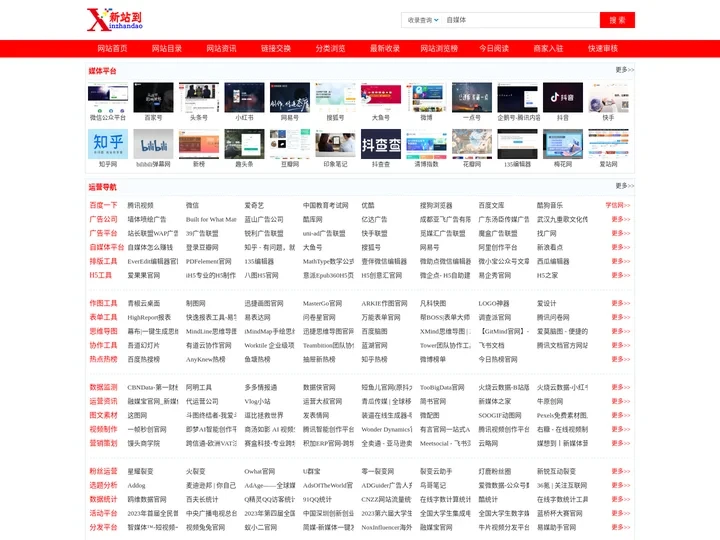The image size is (720, 540).
Task: Open 快速审核 in the navigation bar
Action: pyautogui.click(x=603, y=49)
